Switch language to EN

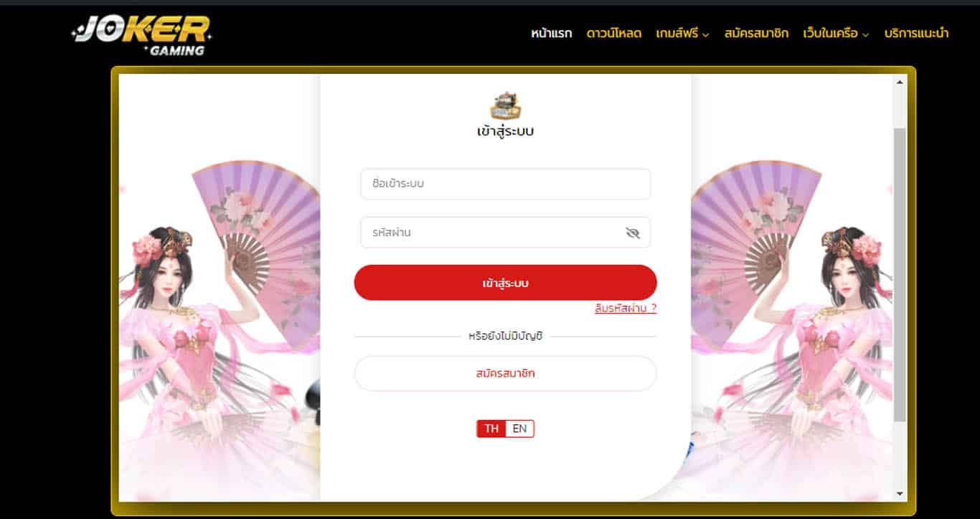[520, 429]
